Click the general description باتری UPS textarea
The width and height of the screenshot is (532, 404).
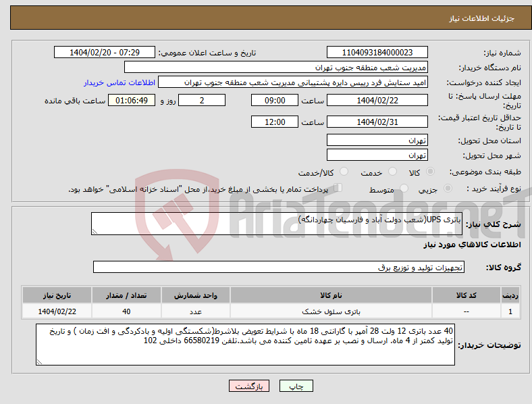tap(277, 224)
